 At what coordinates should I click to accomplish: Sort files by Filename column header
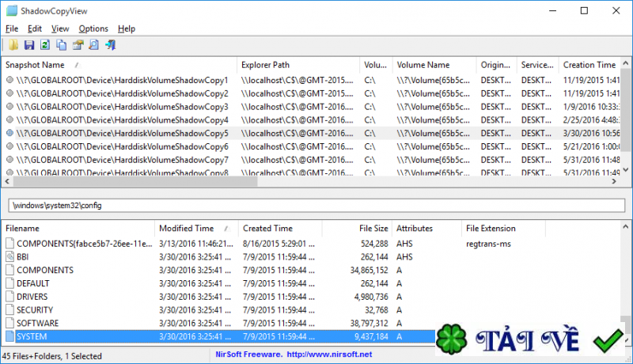pos(78,229)
